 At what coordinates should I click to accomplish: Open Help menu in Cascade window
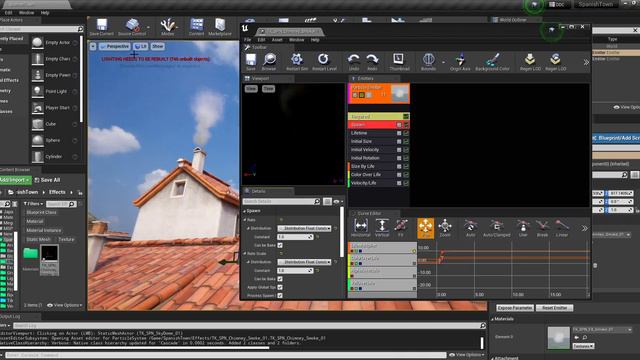pyautogui.click(x=315, y=40)
